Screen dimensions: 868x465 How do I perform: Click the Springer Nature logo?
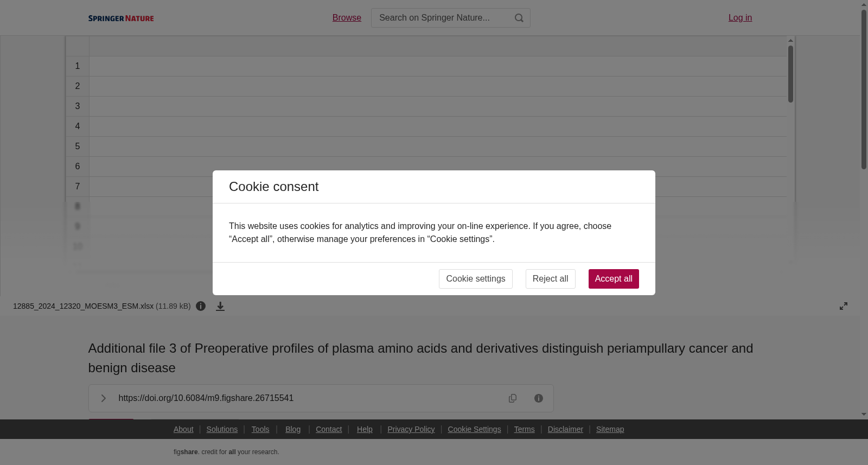121,18
